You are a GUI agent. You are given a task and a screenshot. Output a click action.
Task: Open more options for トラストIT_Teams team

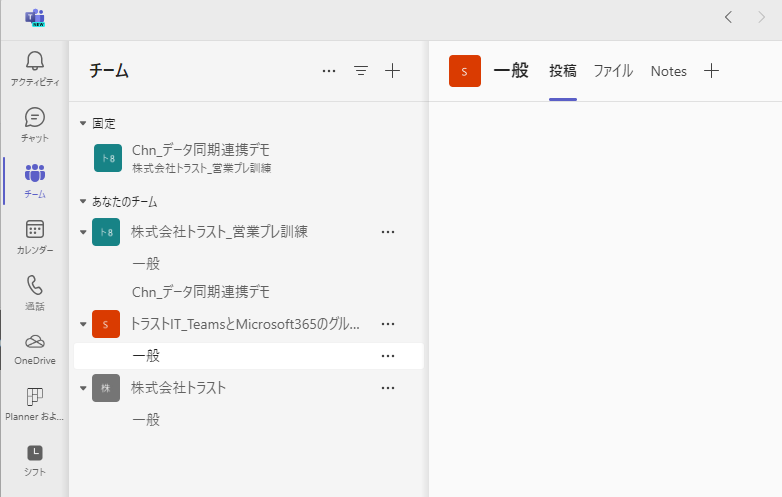pyautogui.click(x=388, y=324)
